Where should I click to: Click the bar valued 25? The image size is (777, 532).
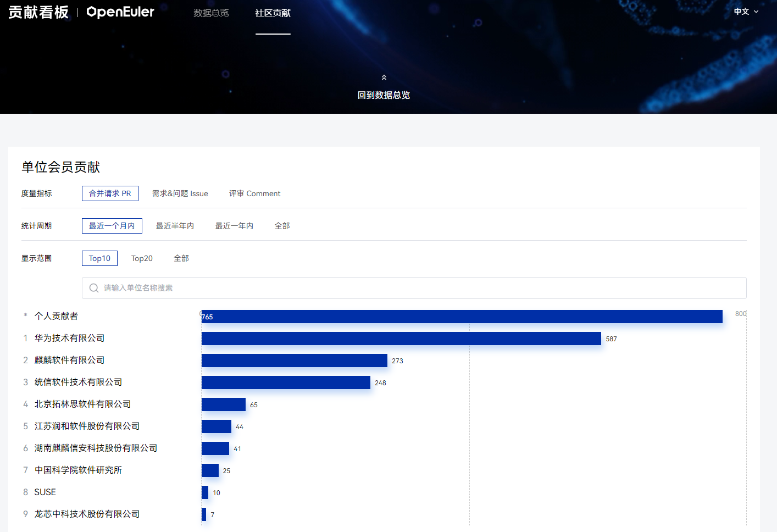[210, 470]
